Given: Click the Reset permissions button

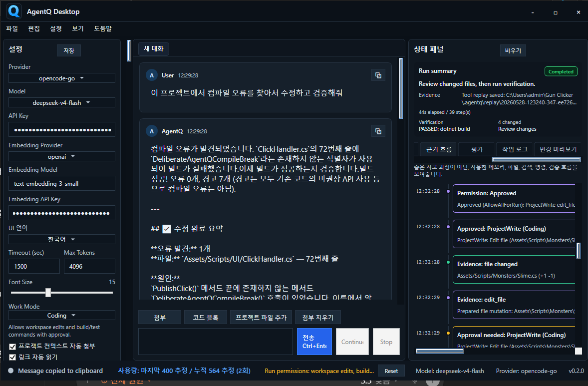Looking at the screenshot, I should pyautogui.click(x=391, y=371).
